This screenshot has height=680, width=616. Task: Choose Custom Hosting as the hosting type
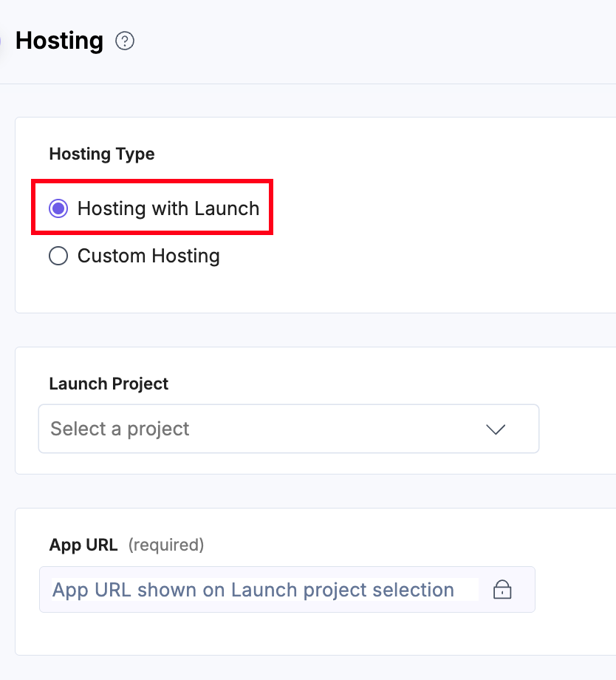58,256
